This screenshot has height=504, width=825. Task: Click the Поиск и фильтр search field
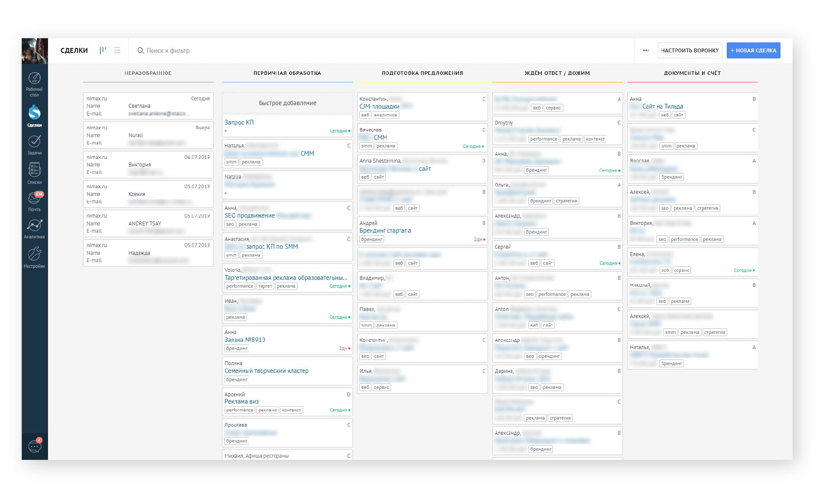[x=168, y=51]
